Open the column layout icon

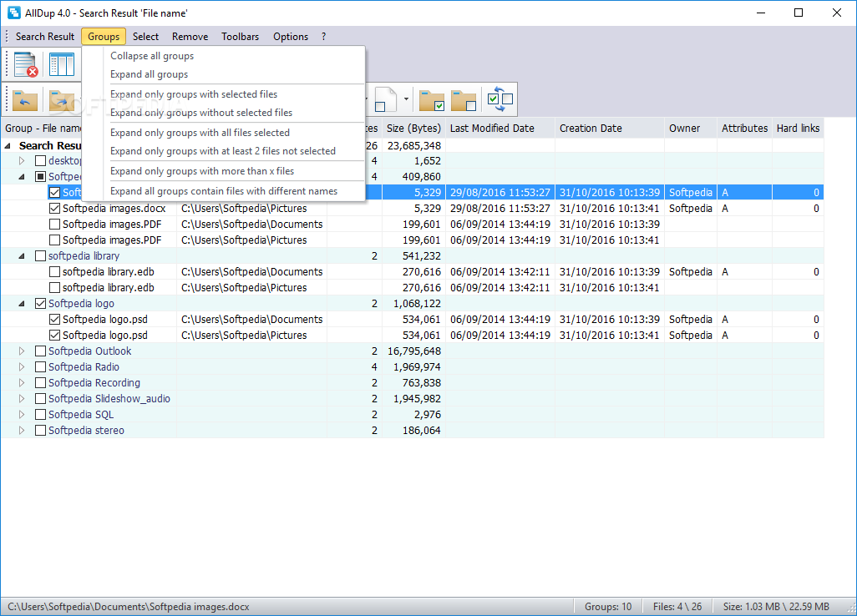click(x=62, y=64)
